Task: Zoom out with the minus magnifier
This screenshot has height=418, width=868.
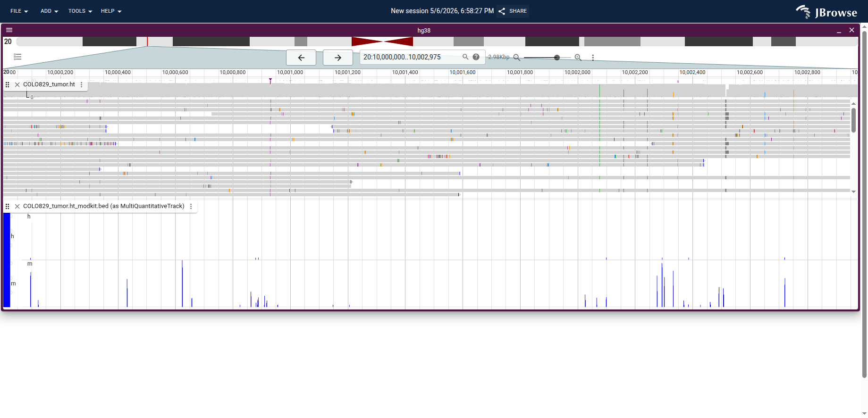Action: (x=517, y=58)
